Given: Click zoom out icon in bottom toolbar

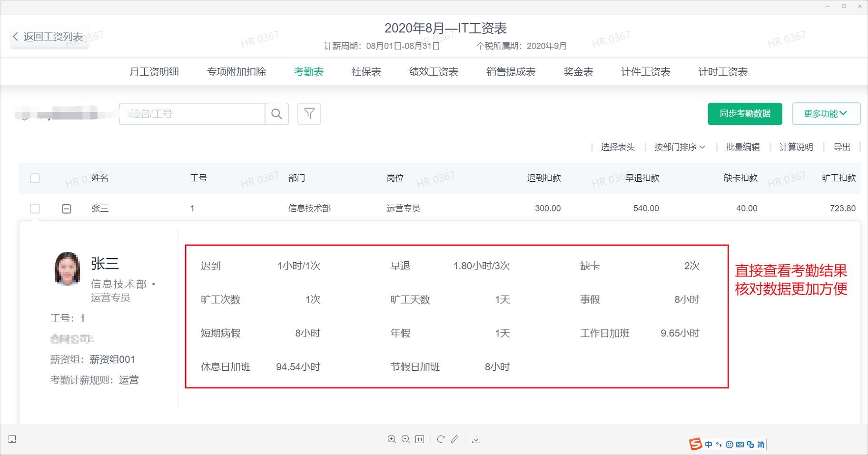Looking at the screenshot, I should pos(405,439).
